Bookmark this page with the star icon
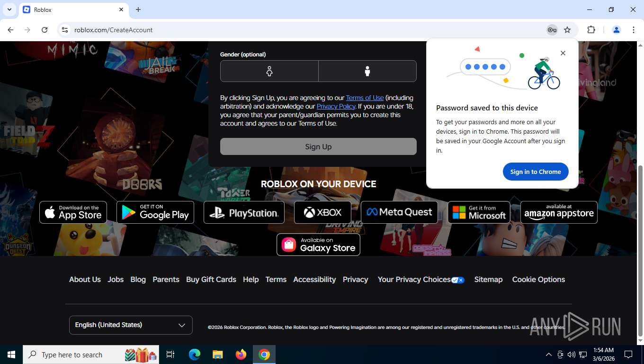The width and height of the screenshot is (644, 364). (x=567, y=30)
